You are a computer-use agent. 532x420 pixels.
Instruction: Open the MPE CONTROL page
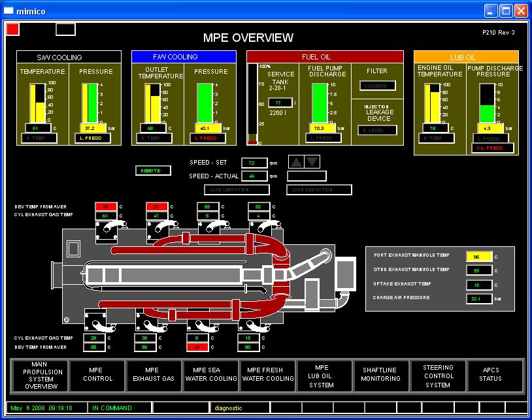97,376
